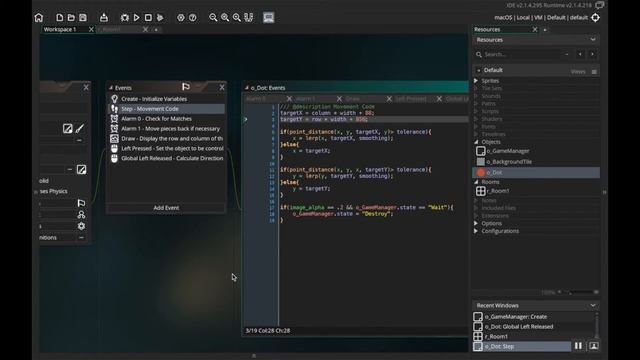The height and width of the screenshot is (360, 640).
Task: Collapse the Objects folder
Action: coord(476,142)
